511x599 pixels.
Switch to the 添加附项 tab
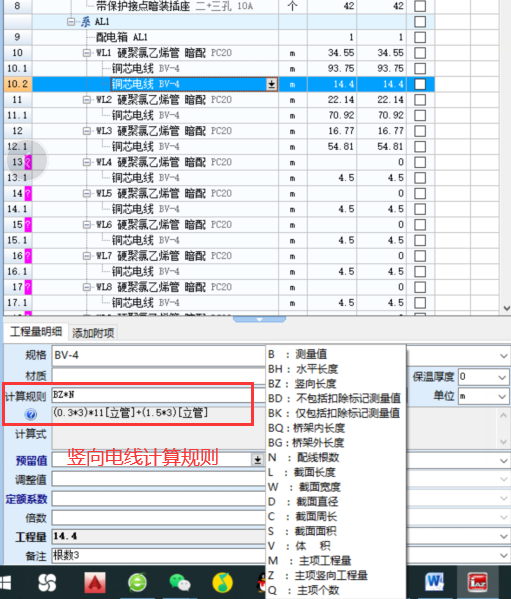click(93, 333)
